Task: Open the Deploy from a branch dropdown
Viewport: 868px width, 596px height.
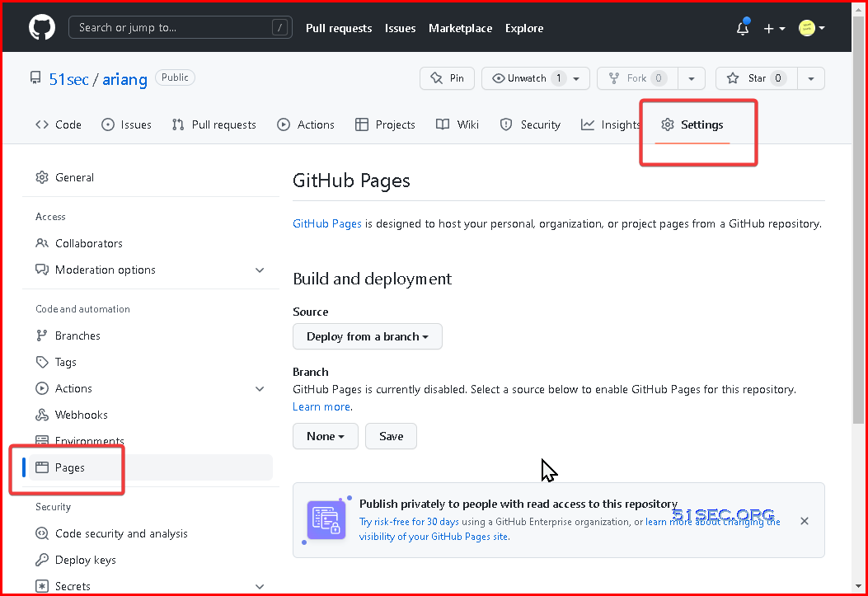Action: click(368, 336)
